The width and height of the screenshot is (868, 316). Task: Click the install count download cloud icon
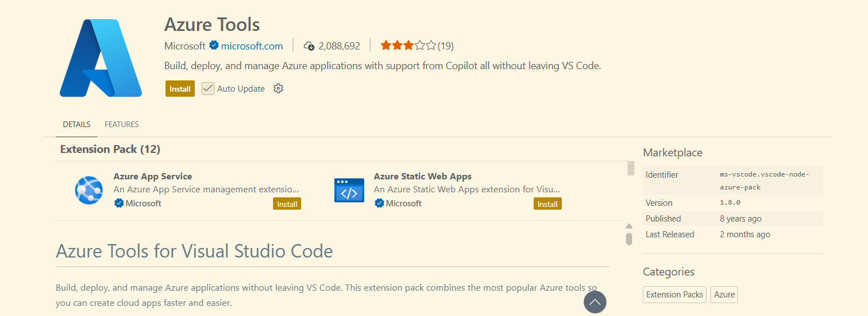[x=308, y=46]
